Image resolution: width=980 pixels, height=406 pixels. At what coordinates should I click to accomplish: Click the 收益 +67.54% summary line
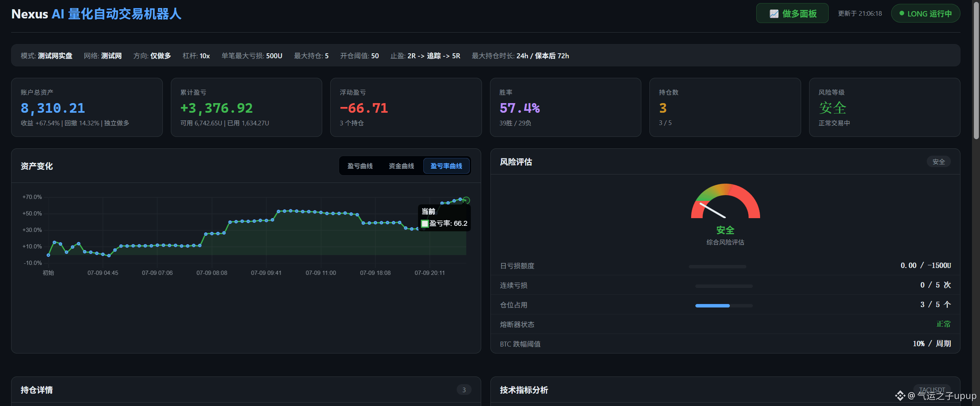tap(75, 123)
